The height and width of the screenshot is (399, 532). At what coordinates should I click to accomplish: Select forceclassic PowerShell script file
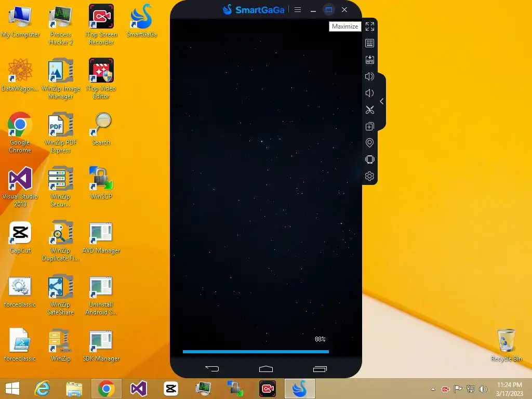20,345
